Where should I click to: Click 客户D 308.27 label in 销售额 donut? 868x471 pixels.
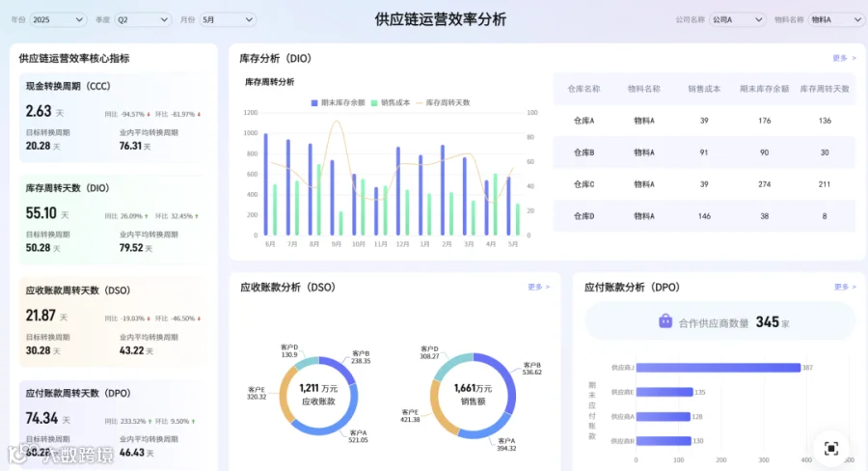pos(429,352)
